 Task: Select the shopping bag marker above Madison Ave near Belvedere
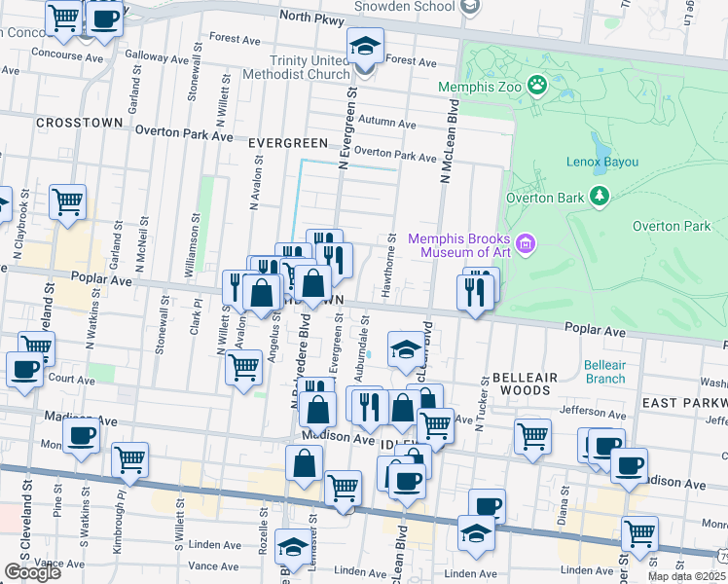coord(317,411)
